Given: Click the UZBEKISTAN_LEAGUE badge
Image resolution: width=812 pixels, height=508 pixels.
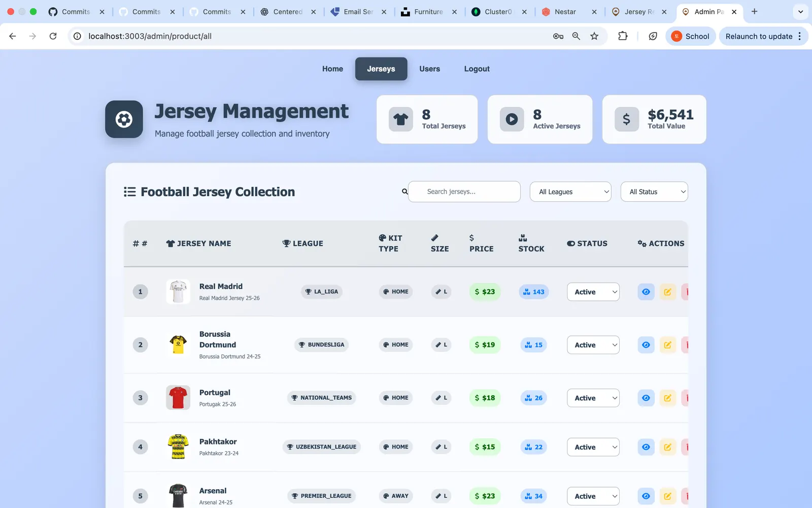Looking at the screenshot, I should pyautogui.click(x=321, y=447).
